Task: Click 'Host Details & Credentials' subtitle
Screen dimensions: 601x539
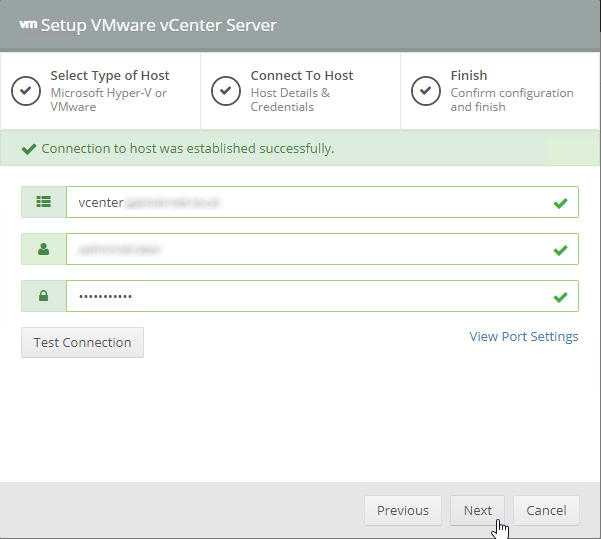Action: (x=290, y=100)
